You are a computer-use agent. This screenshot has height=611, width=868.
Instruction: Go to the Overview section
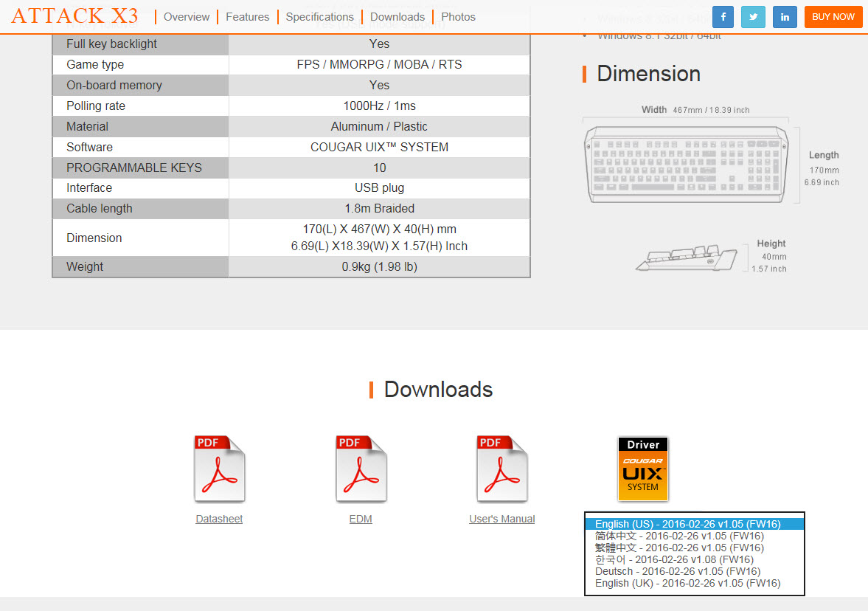coord(187,17)
